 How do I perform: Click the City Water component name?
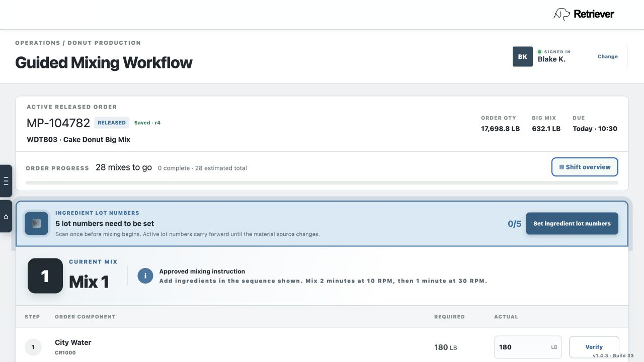[x=73, y=342]
